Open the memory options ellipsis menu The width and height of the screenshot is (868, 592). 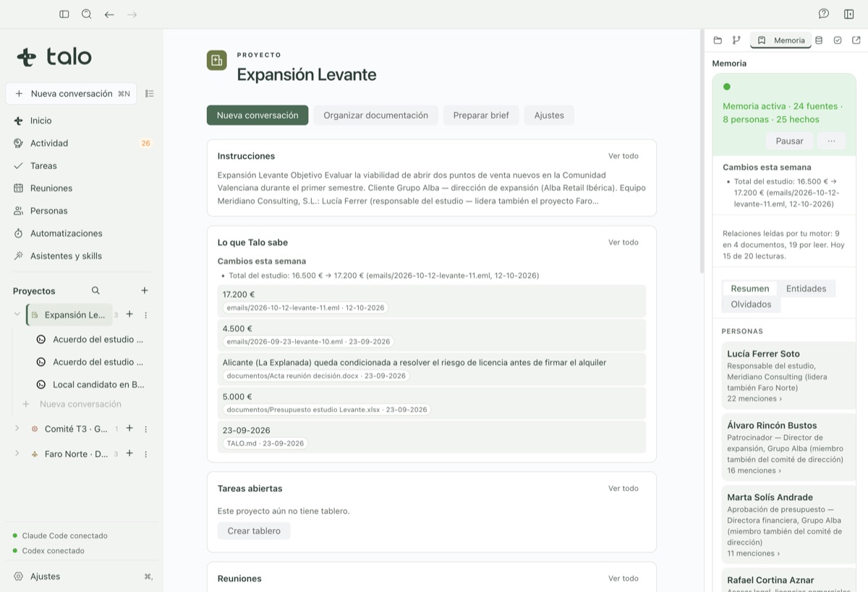point(831,141)
